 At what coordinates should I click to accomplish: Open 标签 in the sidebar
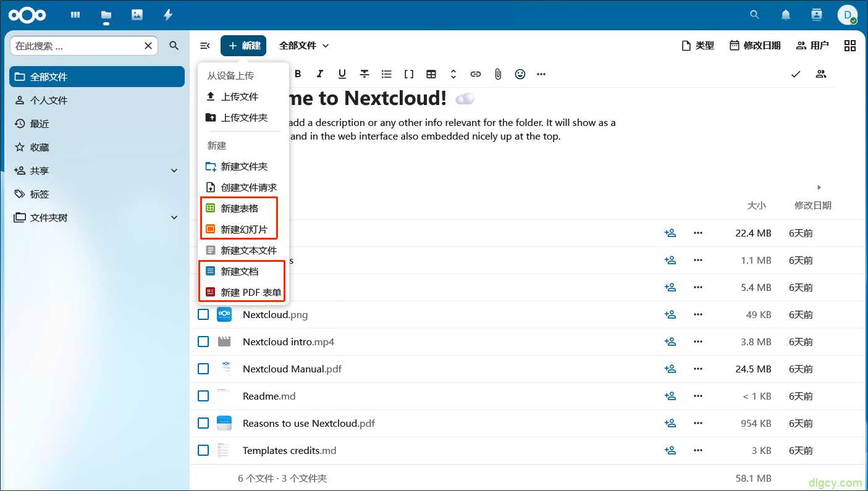point(97,194)
